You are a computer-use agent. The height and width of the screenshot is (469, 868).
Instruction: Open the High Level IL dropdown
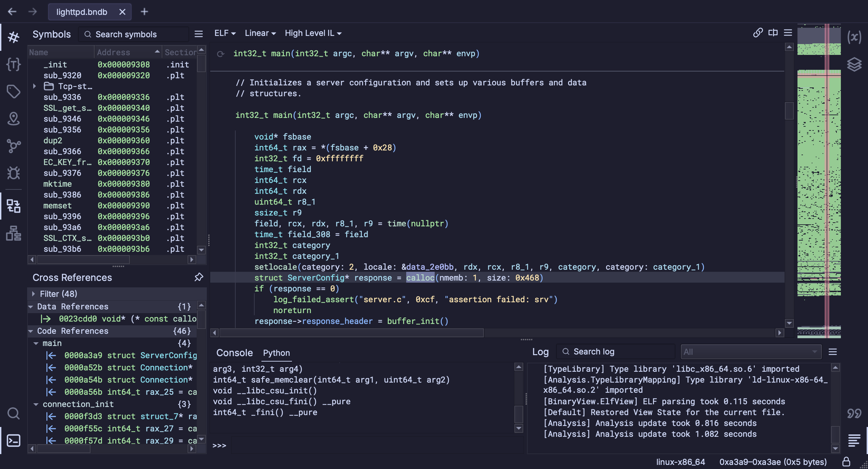[x=312, y=33]
